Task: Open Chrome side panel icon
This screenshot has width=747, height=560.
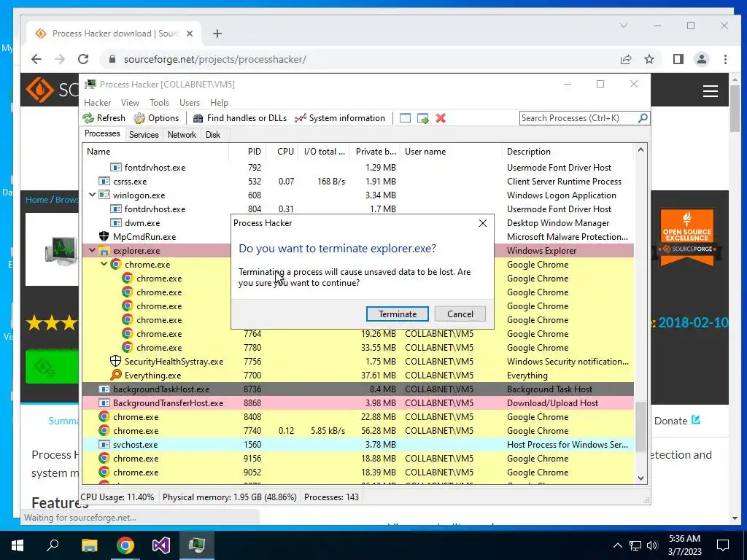Action: click(678, 59)
